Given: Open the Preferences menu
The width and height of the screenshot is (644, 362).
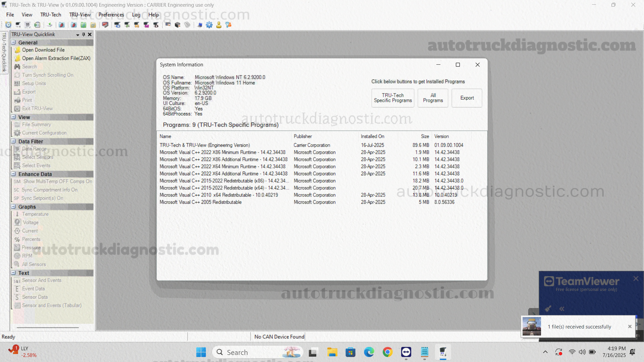Looking at the screenshot, I should (111, 15).
